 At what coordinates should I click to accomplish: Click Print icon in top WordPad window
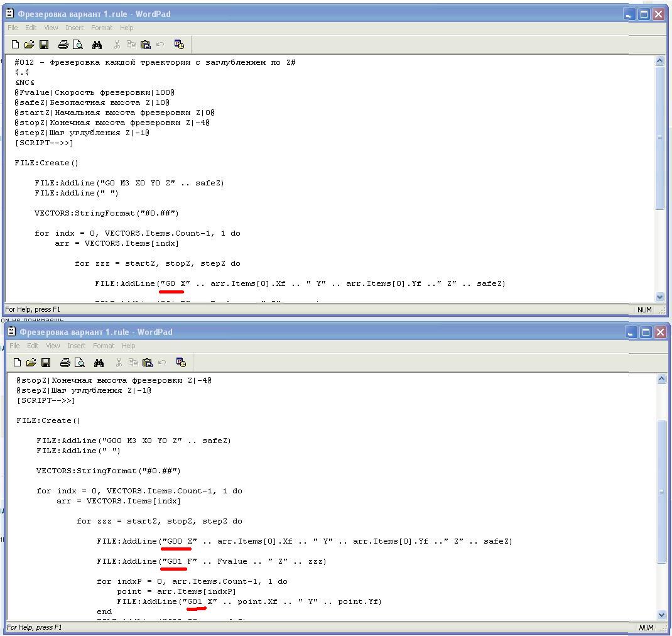(63, 45)
